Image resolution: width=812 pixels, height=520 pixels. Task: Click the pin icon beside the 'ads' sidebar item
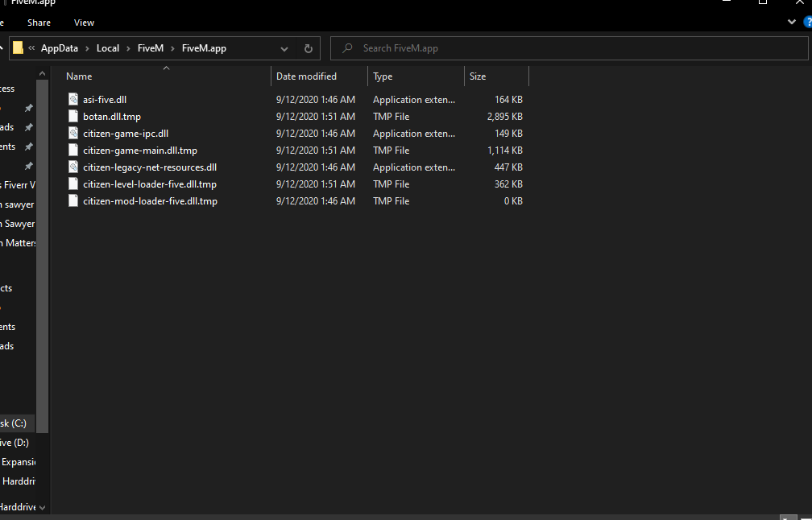pos(29,127)
